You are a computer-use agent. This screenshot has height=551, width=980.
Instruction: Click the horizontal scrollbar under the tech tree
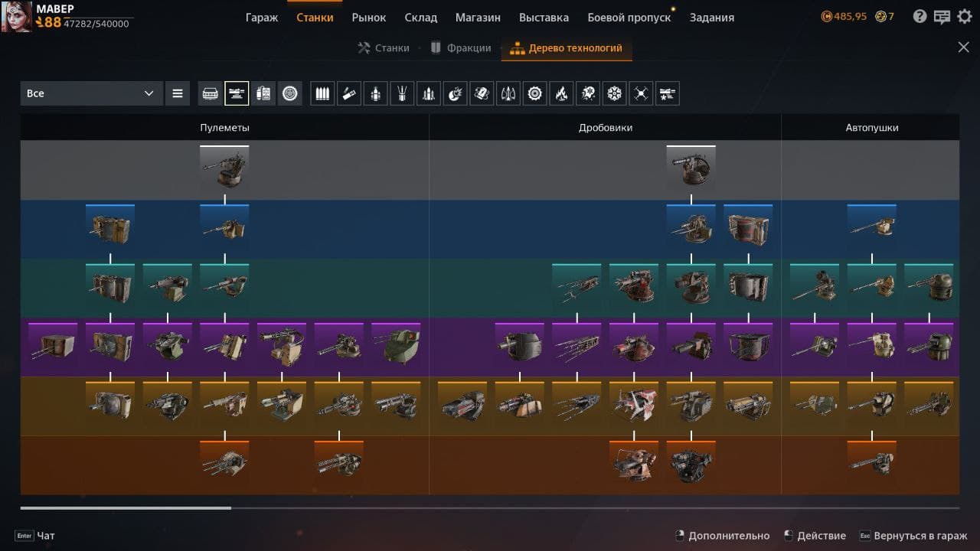coord(126,507)
